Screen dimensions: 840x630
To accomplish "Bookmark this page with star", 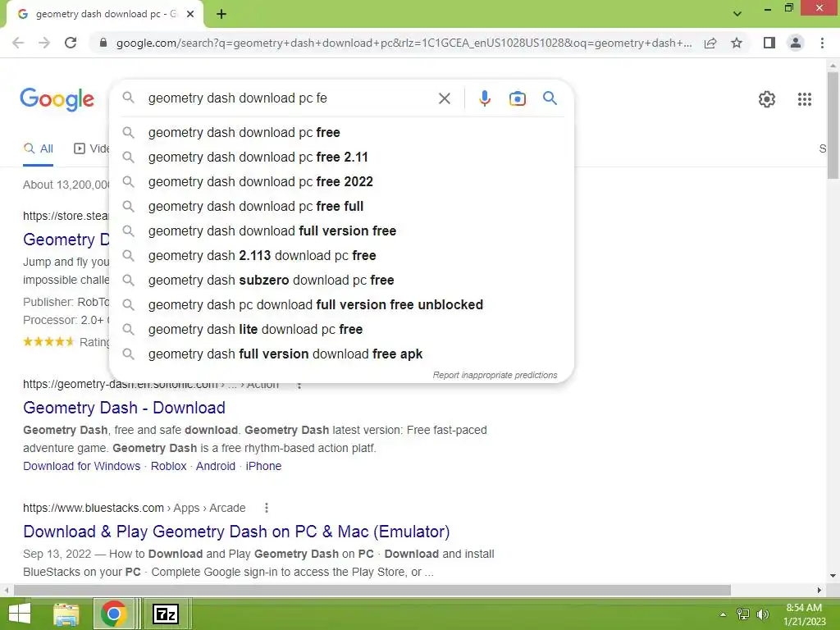I will tap(737, 43).
